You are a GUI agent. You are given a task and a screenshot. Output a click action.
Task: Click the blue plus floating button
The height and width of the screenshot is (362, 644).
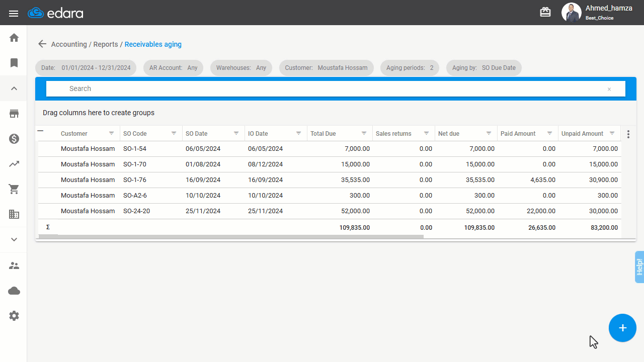tap(622, 328)
